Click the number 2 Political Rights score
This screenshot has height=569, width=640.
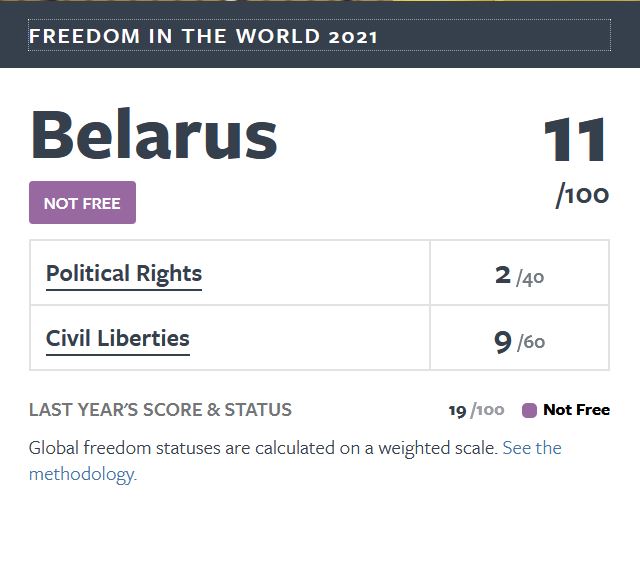coord(503,275)
